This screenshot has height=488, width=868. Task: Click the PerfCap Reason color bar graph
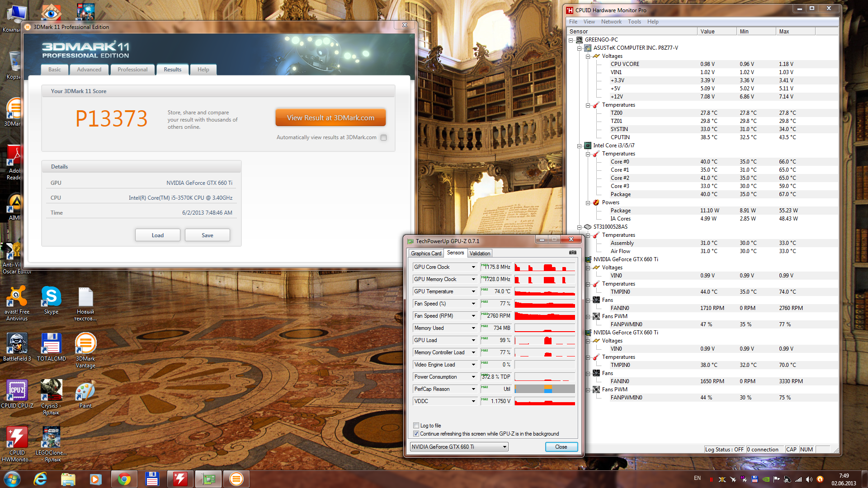pos(545,389)
